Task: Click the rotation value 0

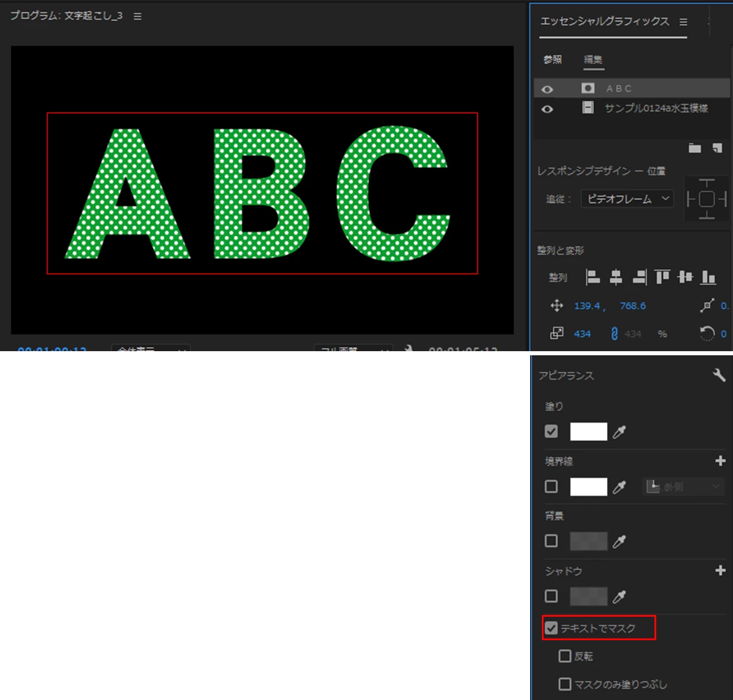Action: (724, 334)
